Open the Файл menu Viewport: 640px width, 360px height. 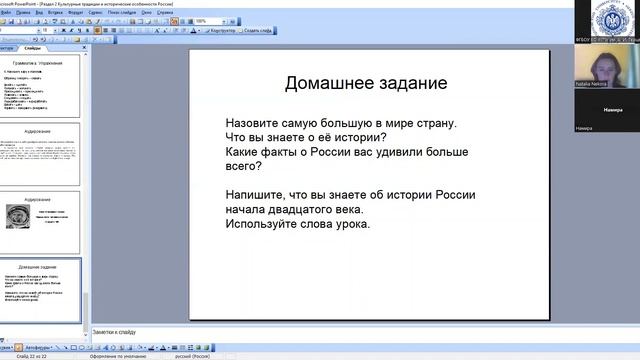[6, 13]
